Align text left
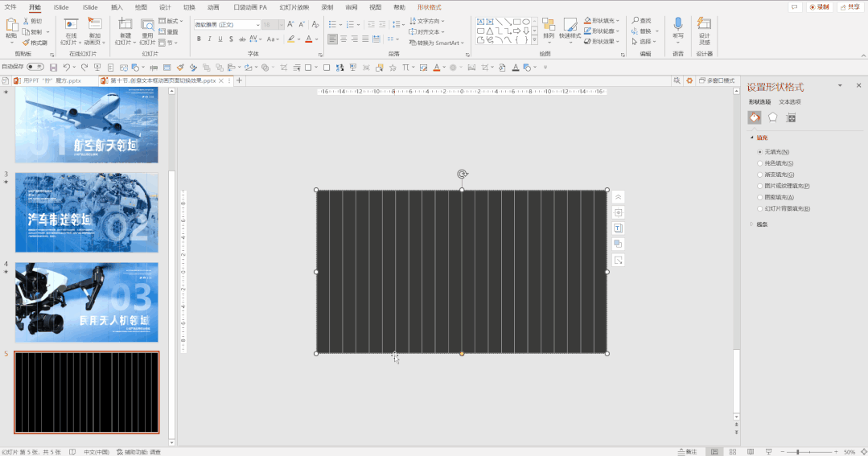This screenshot has width=868, height=456. click(332, 39)
